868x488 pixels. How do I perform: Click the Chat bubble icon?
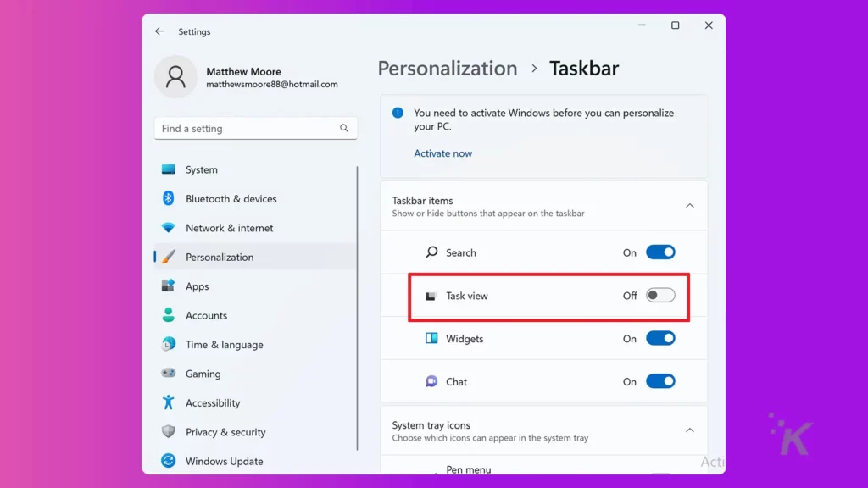coord(431,381)
